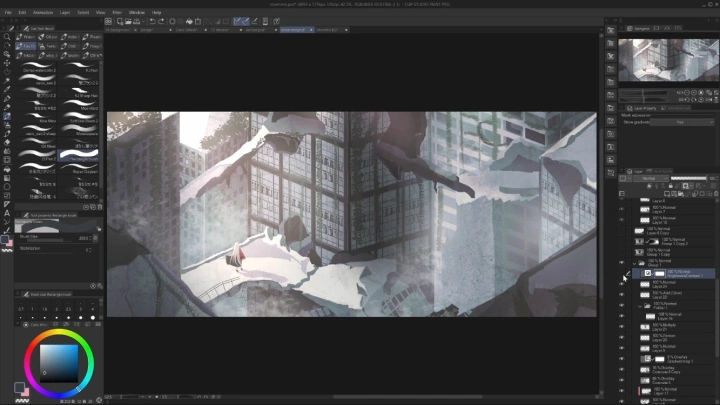Open the Show gradients dropdown
This screenshot has width=720, height=405.
[x=680, y=122]
